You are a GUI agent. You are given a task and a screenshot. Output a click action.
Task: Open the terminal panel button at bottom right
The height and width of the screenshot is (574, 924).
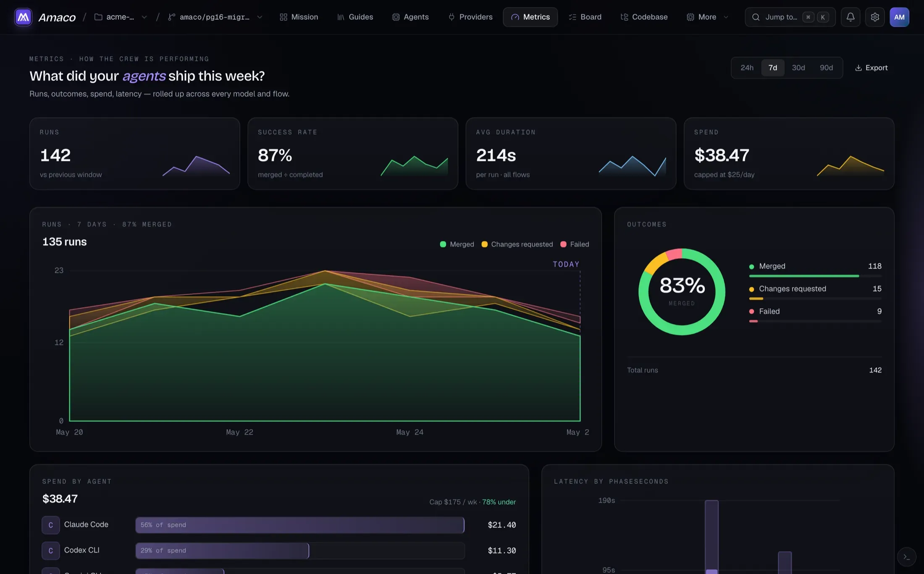[x=906, y=557]
